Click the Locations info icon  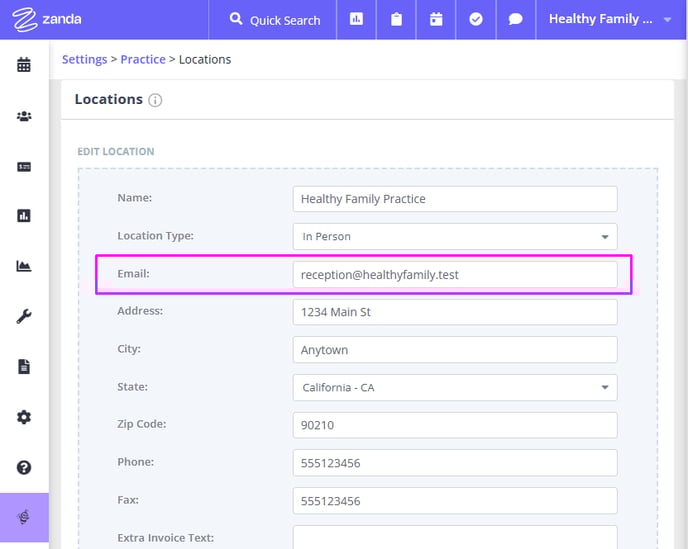(155, 100)
